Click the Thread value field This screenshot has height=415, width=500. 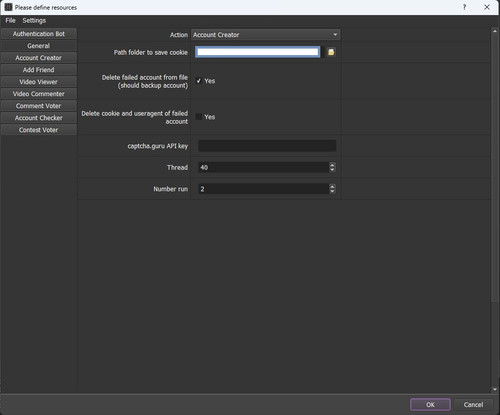(x=263, y=167)
